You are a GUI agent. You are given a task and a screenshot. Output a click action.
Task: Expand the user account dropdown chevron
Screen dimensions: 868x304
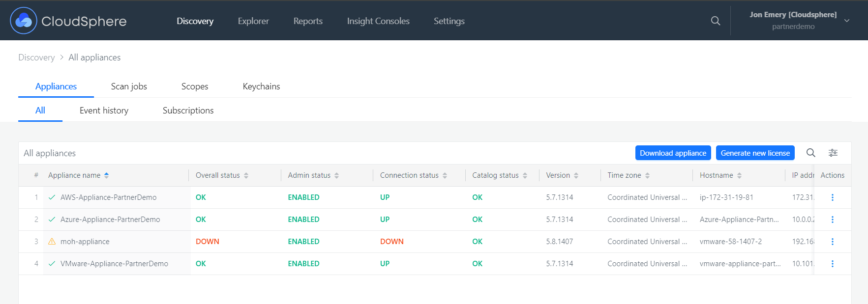pyautogui.click(x=847, y=21)
